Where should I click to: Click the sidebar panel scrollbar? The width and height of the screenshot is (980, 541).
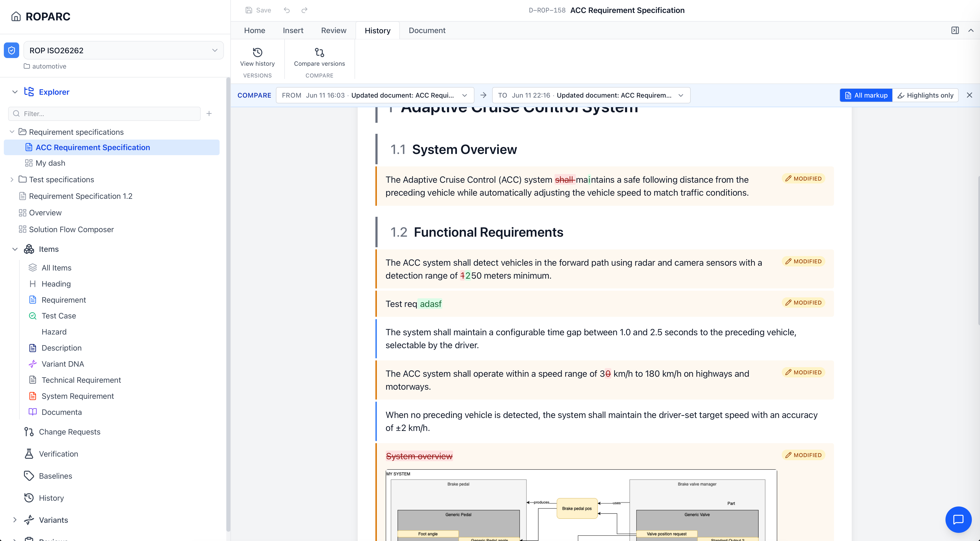[x=228, y=304]
